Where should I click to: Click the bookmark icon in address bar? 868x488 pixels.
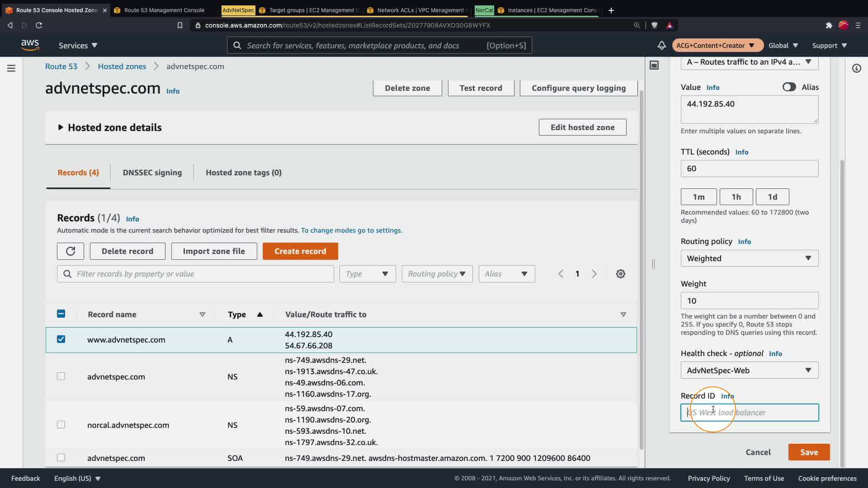(x=179, y=25)
